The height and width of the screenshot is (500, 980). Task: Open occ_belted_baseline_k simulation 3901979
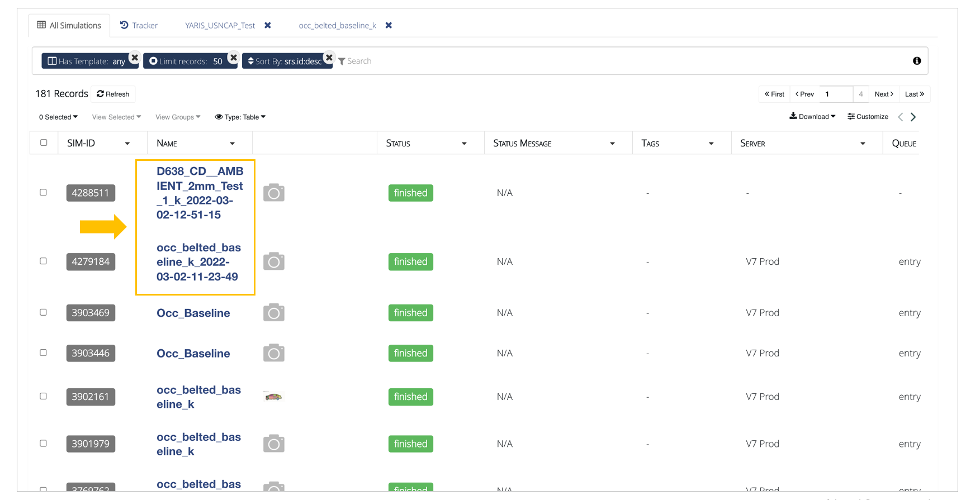click(198, 444)
